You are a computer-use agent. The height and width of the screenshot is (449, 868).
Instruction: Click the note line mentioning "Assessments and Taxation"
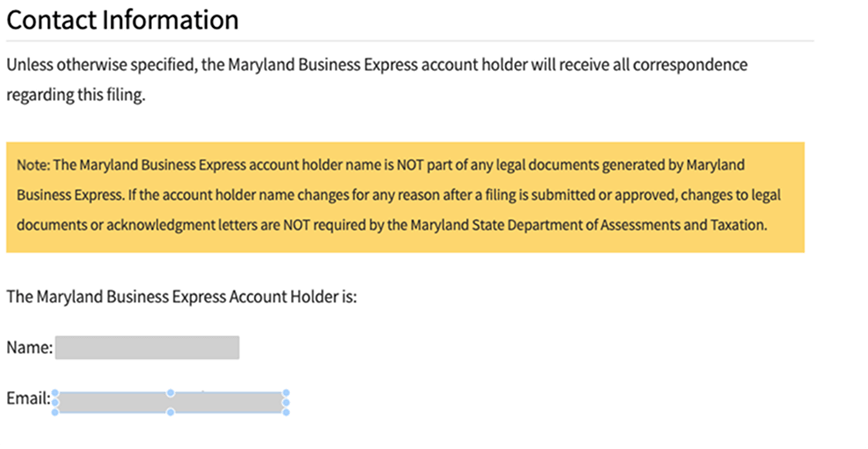click(392, 225)
